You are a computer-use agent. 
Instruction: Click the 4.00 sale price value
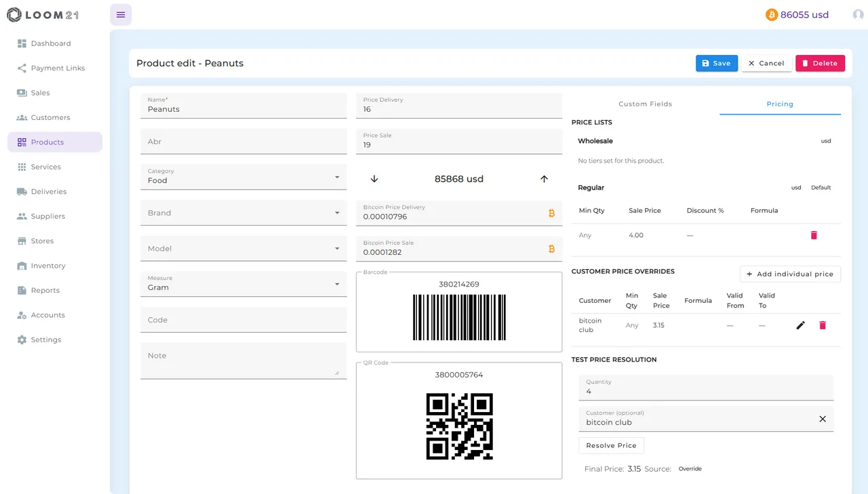pos(636,235)
